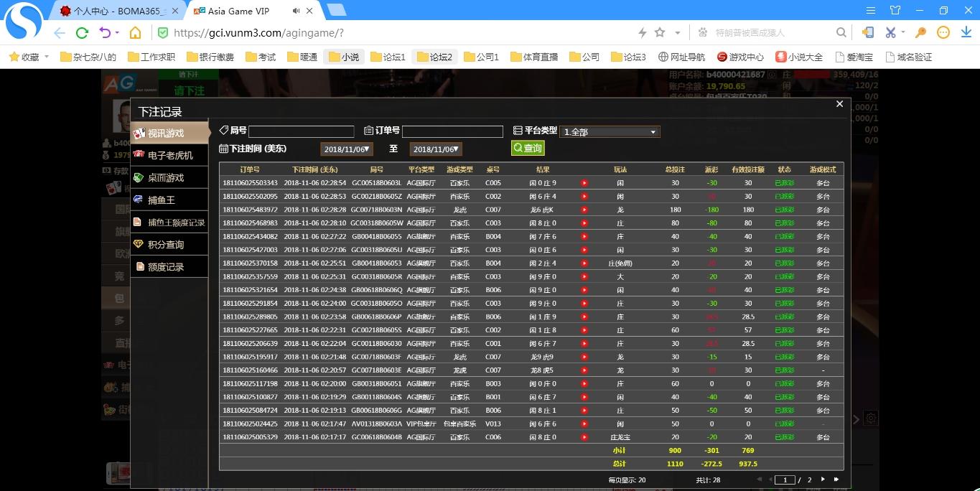Mute the Asia Game VIP tab audio
The width and height of the screenshot is (980, 491).
[297, 11]
